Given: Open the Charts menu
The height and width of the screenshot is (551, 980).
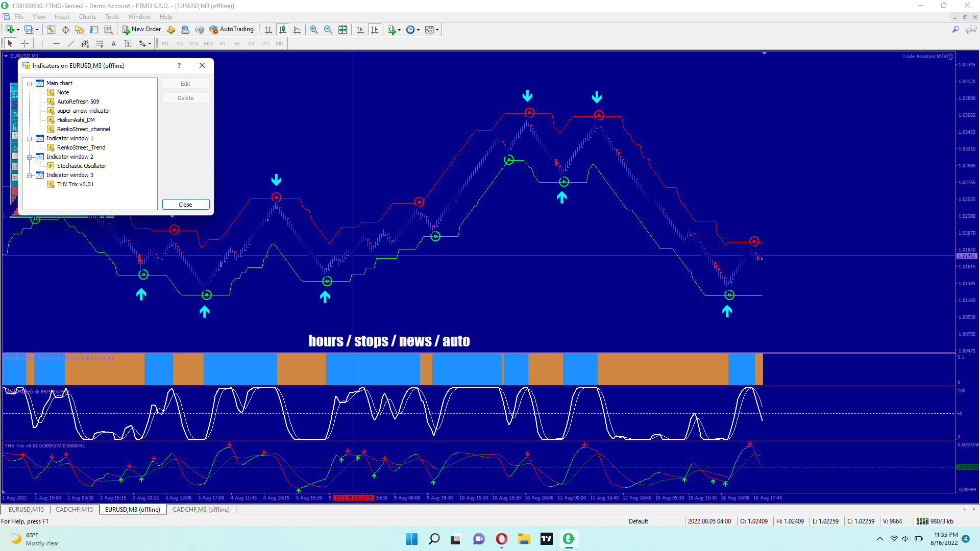Looking at the screenshot, I should point(87,17).
